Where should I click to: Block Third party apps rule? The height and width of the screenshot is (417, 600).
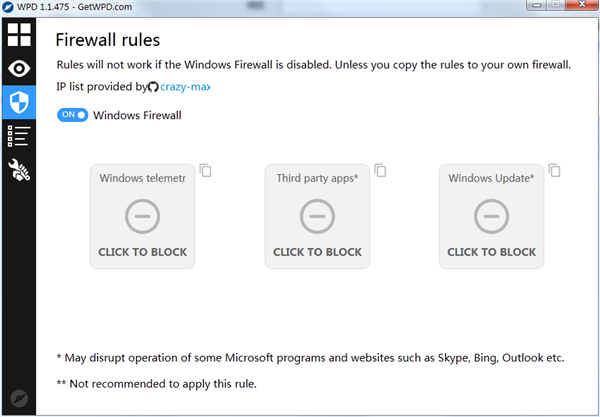pyautogui.click(x=317, y=216)
